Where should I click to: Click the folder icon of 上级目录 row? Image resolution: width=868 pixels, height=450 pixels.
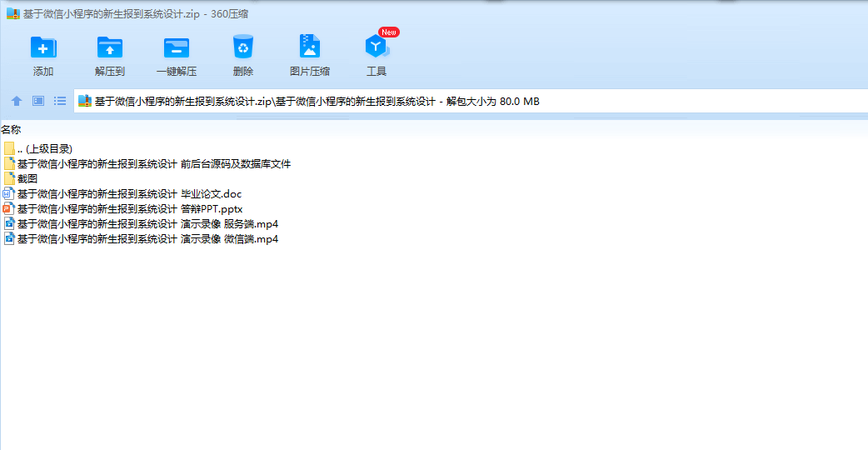[9, 149]
